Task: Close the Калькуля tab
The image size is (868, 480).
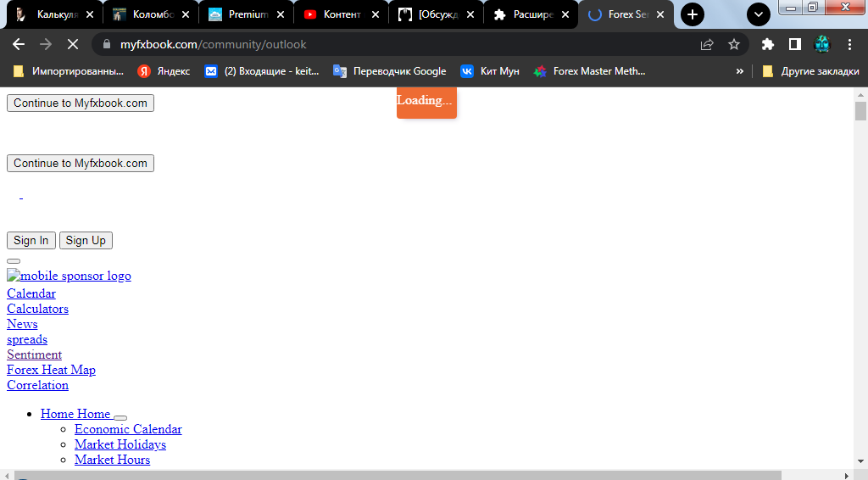Action: pos(90,15)
